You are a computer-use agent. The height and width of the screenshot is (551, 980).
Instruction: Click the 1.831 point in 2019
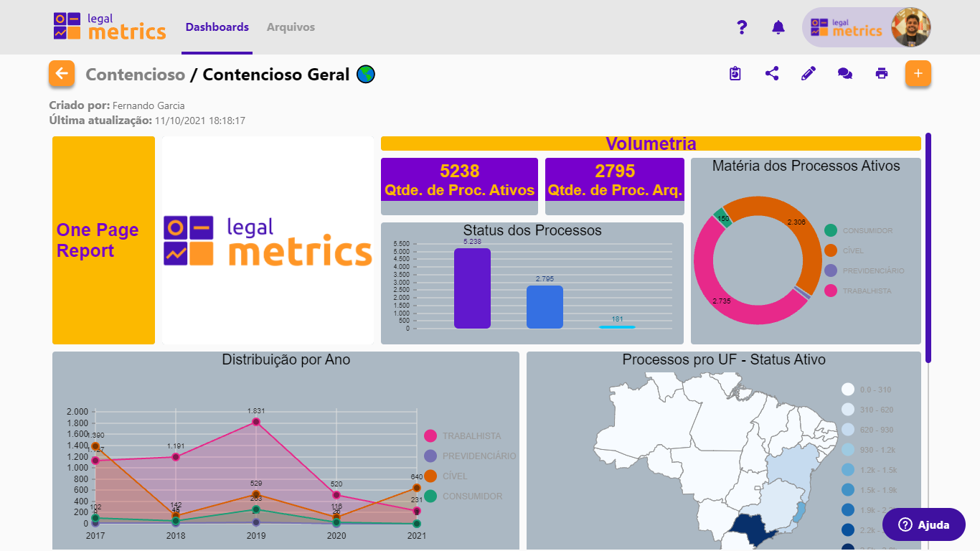tap(256, 422)
